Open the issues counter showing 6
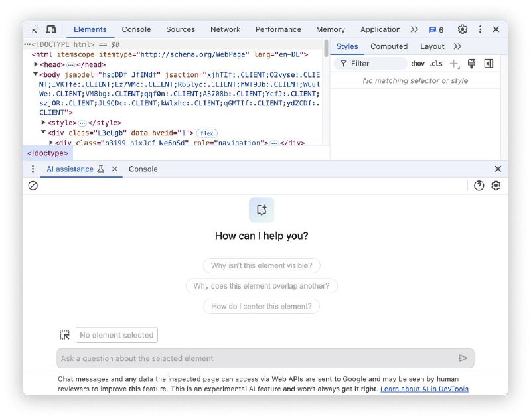 point(436,29)
